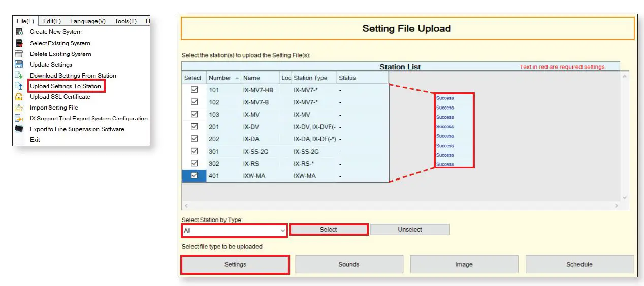
Task: Choose Download Settings From Station entry
Action: [73, 75]
